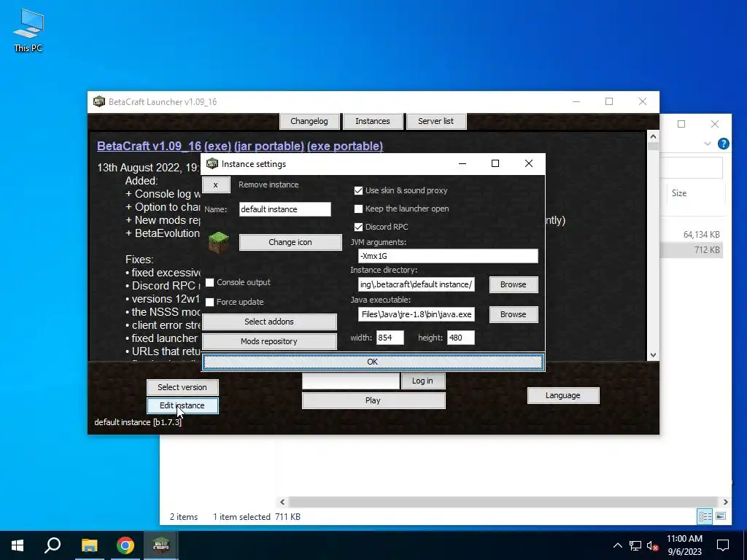Viewport: 747px width, 560px height.
Task: Enable Keep the launcher open
Action: [358, 209]
